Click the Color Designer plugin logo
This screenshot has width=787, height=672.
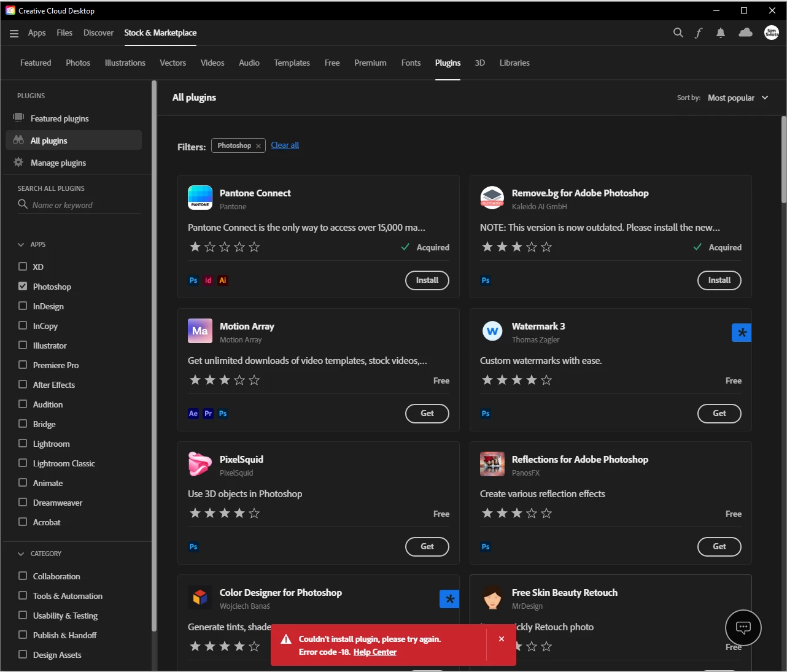point(200,597)
